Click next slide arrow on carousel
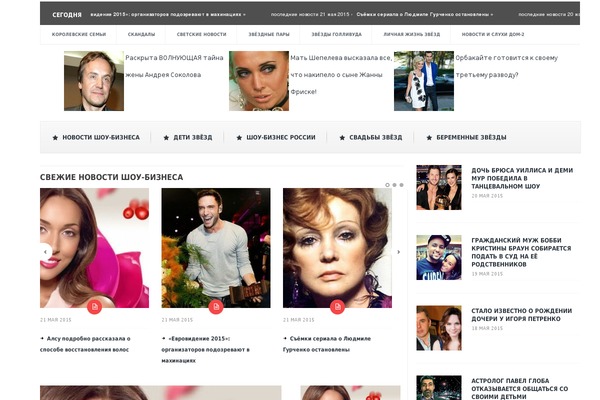 click(398, 252)
